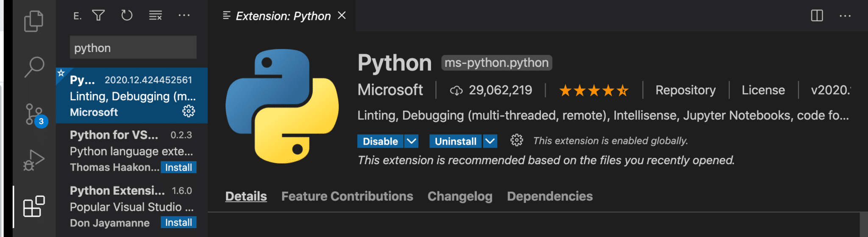Install Python for VSCode by Thomas Haakon
The width and height of the screenshot is (868, 237).
point(178,168)
